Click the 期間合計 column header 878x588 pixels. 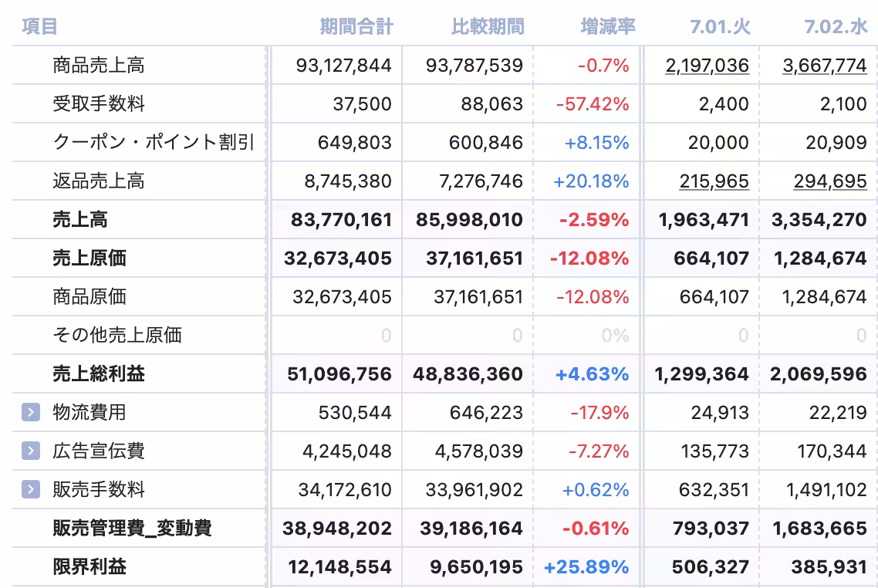point(356,27)
